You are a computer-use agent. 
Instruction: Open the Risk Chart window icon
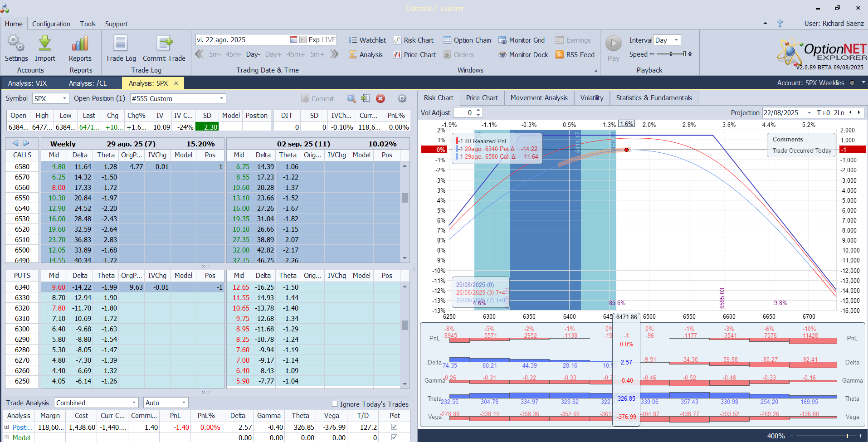398,40
